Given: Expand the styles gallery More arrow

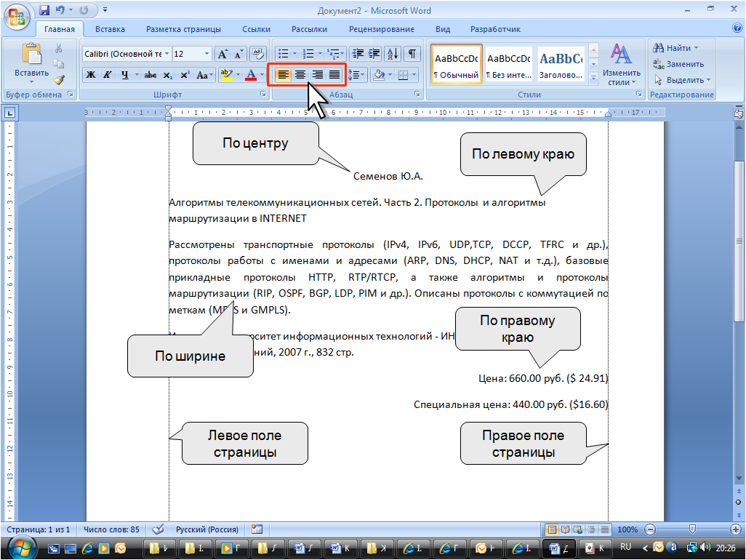Looking at the screenshot, I should pyautogui.click(x=593, y=78).
